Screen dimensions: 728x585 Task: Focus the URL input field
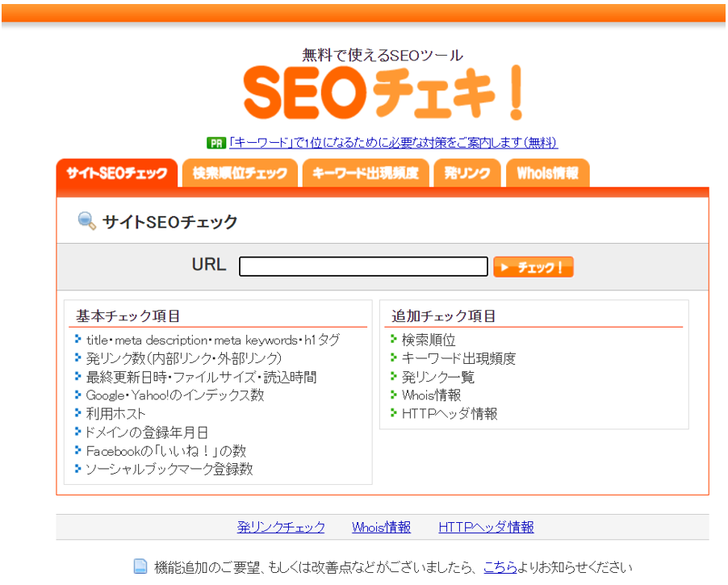[x=363, y=266]
